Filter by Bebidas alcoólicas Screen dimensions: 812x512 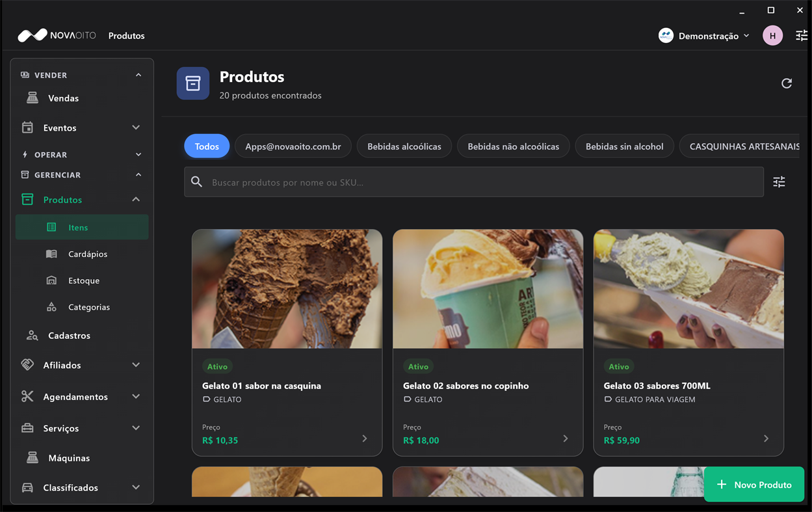(404, 146)
